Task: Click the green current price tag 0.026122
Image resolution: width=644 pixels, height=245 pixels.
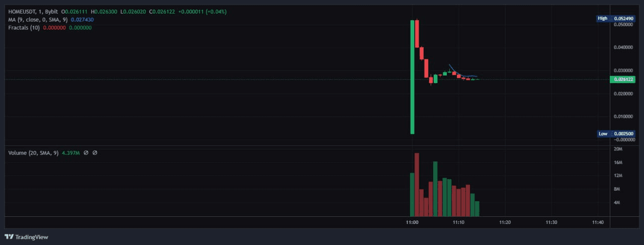Action: coord(622,79)
